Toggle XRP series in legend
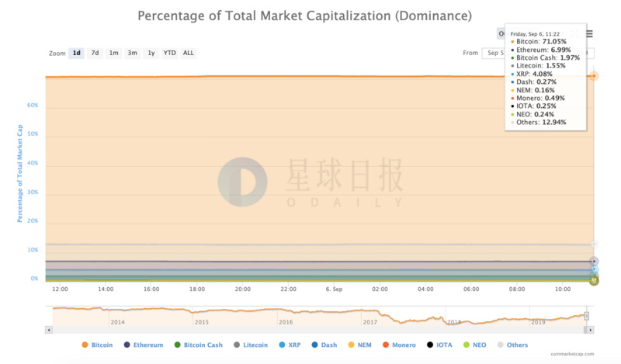The height and width of the screenshot is (364, 621). 290,345
